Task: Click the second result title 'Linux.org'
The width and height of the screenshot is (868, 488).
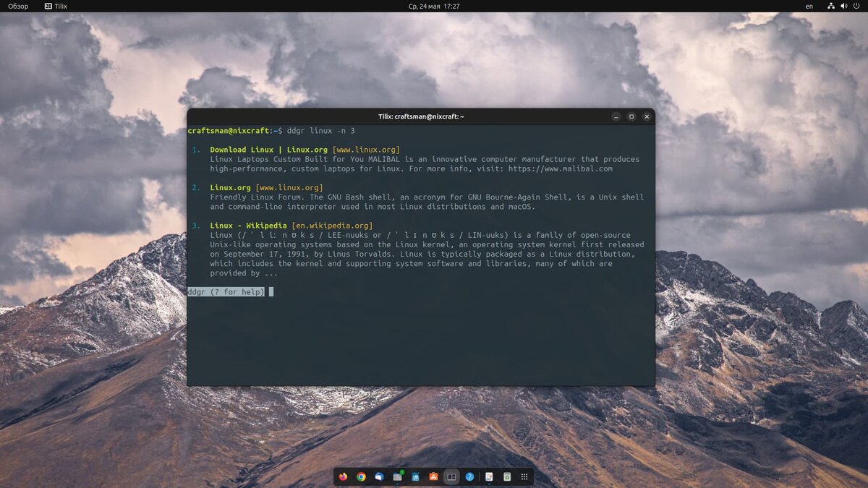Action: (231, 187)
